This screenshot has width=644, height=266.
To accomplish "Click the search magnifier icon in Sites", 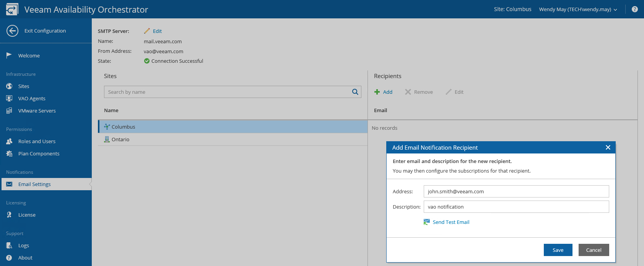I will click(355, 92).
